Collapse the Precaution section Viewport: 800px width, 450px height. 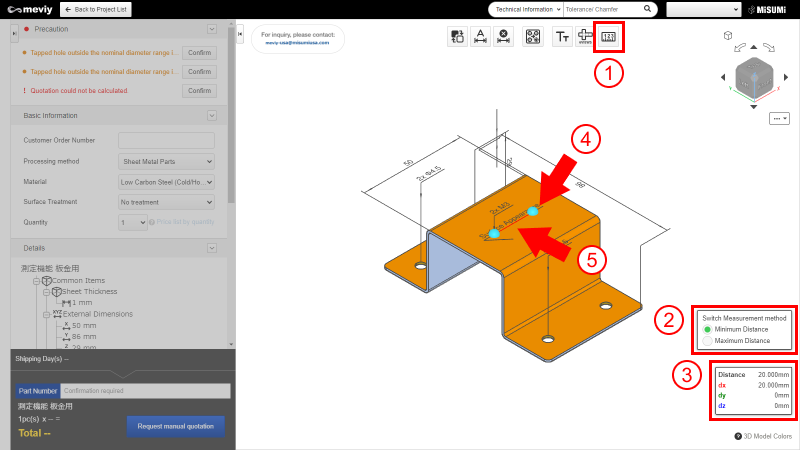[212, 29]
